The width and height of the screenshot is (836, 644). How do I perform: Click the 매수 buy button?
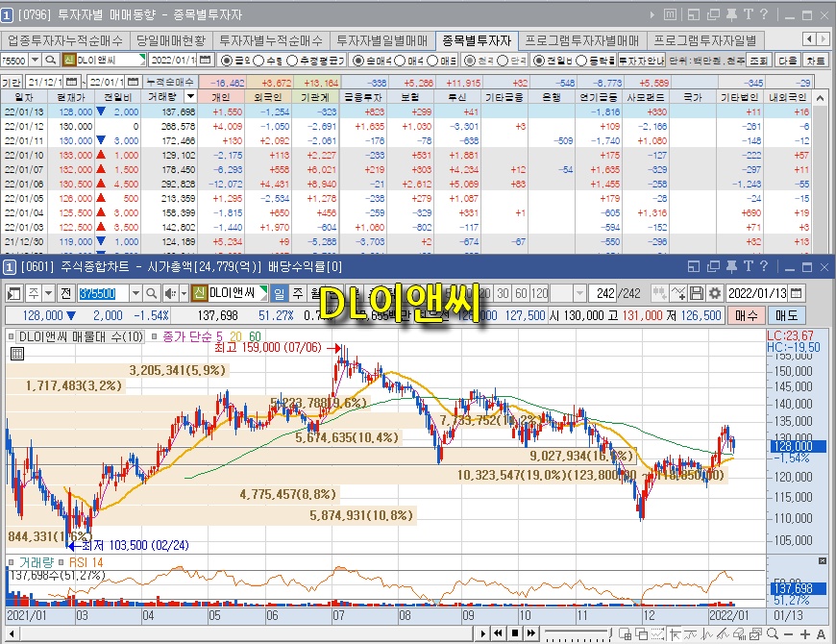(746, 315)
